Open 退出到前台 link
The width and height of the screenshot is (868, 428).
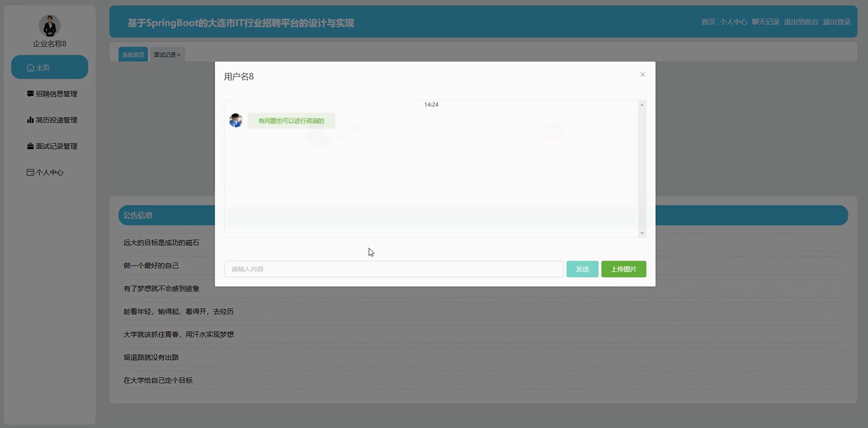tap(801, 22)
